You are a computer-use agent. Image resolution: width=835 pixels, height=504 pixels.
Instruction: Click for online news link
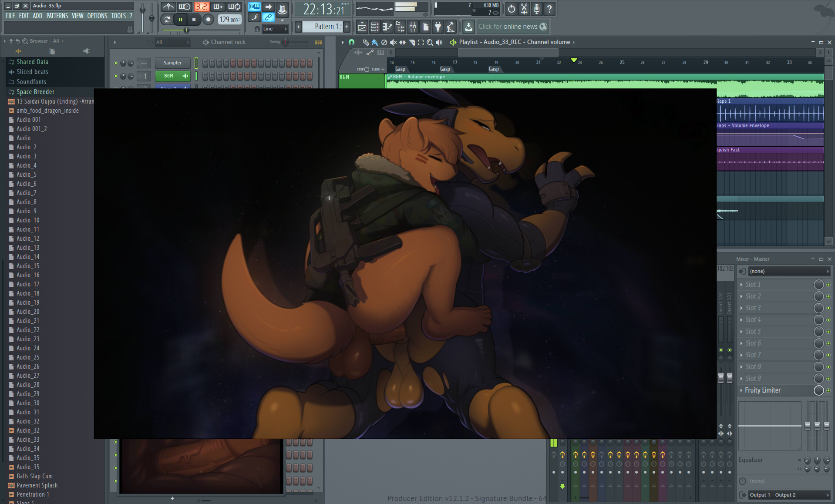click(512, 27)
